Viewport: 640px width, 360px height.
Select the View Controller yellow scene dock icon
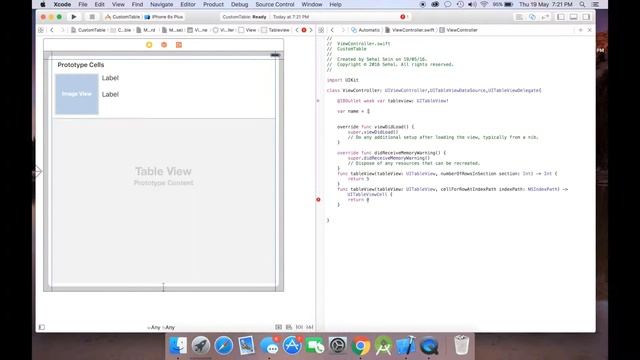pyautogui.click(x=149, y=45)
